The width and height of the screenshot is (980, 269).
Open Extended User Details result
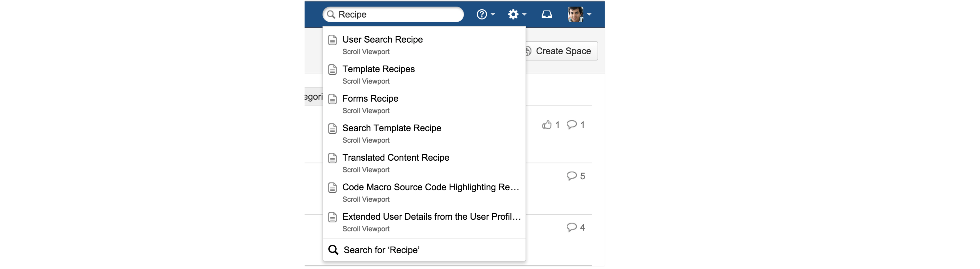pos(431,217)
